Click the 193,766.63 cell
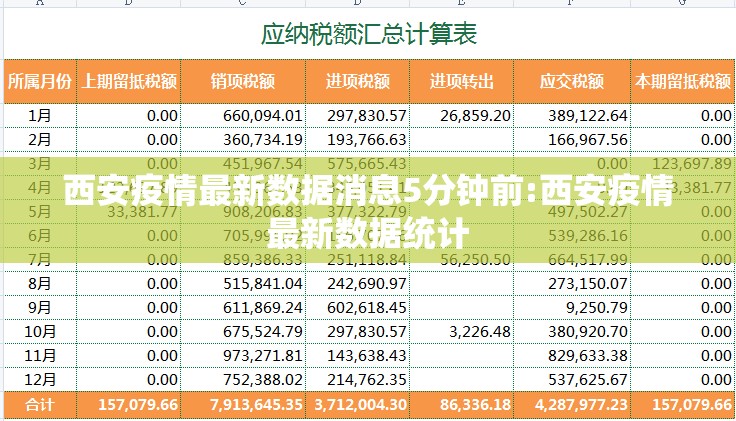The image size is (736, 421). pyautogui.click(x=358, y=139)
